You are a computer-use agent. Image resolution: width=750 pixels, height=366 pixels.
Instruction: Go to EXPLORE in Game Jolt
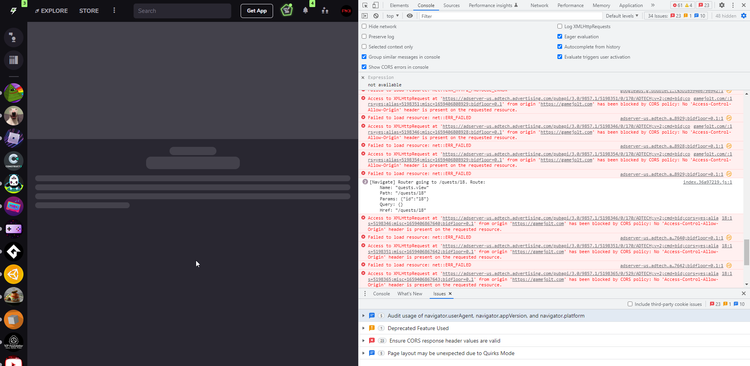52,11
